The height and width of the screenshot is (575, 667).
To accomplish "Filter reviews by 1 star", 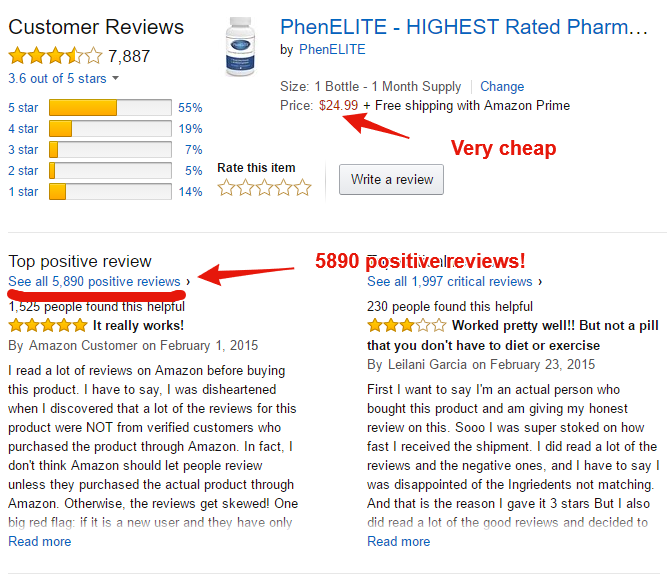I will coord(23,192).
